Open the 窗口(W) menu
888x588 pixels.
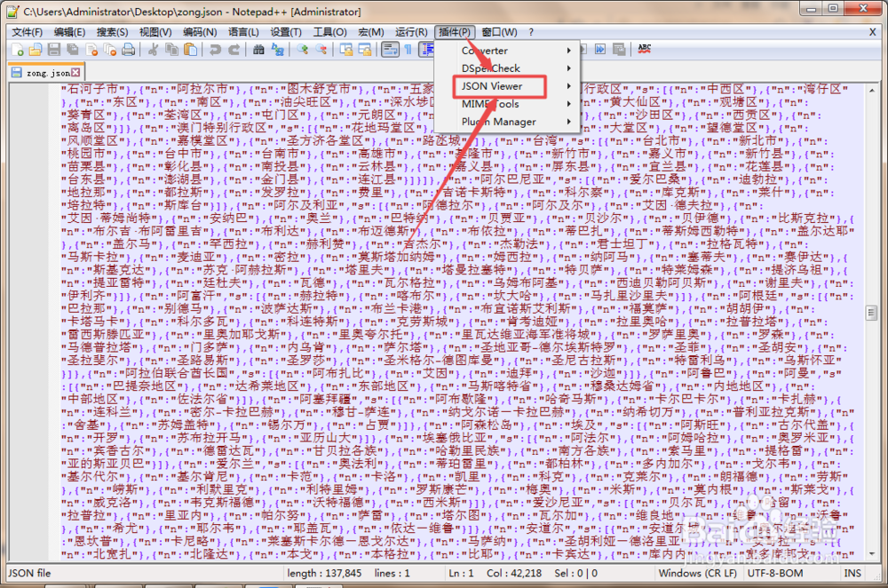point(499,32)
